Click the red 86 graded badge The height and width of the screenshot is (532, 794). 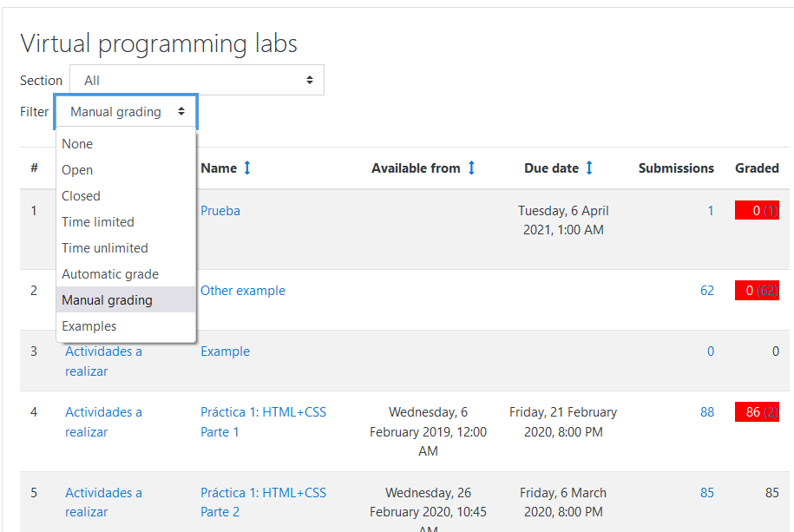click(x=756, y=412)
